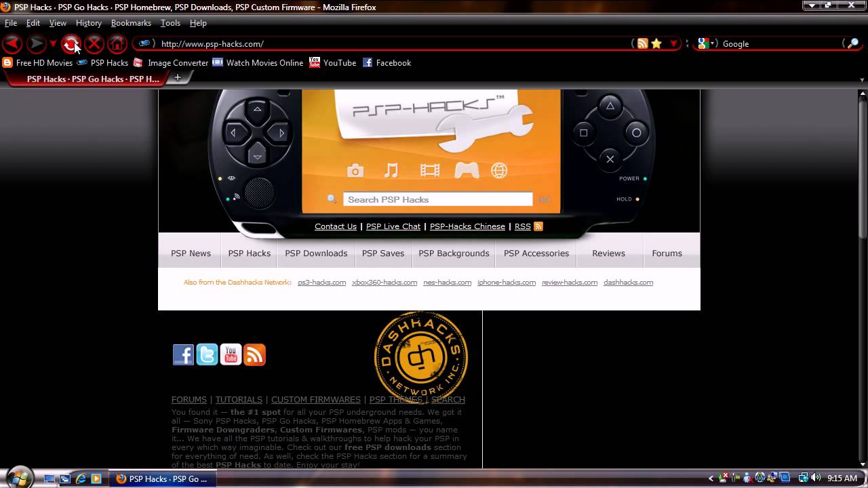Go to the PSP Hacks navigation tab

249,253
